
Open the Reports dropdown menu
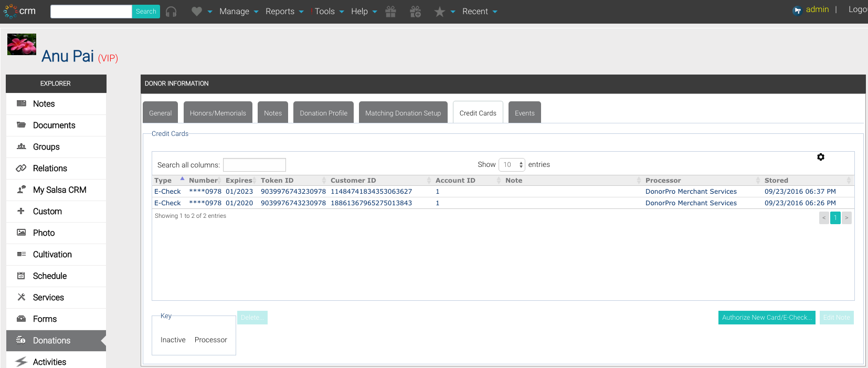coord(284,12)
